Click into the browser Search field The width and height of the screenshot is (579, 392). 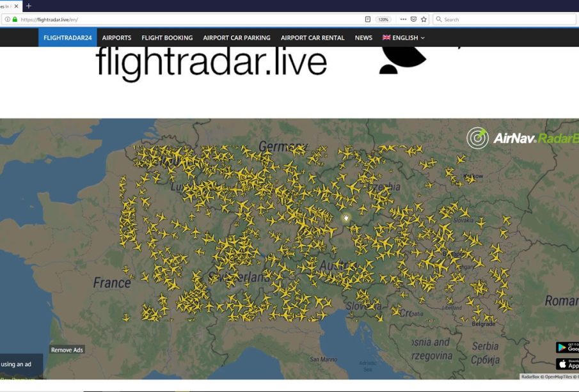(504, 20)
